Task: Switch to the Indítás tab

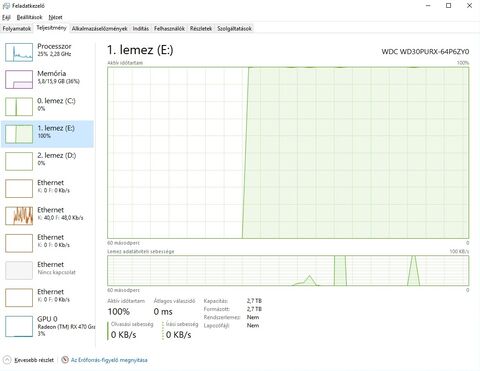Action: pos(141,29)
